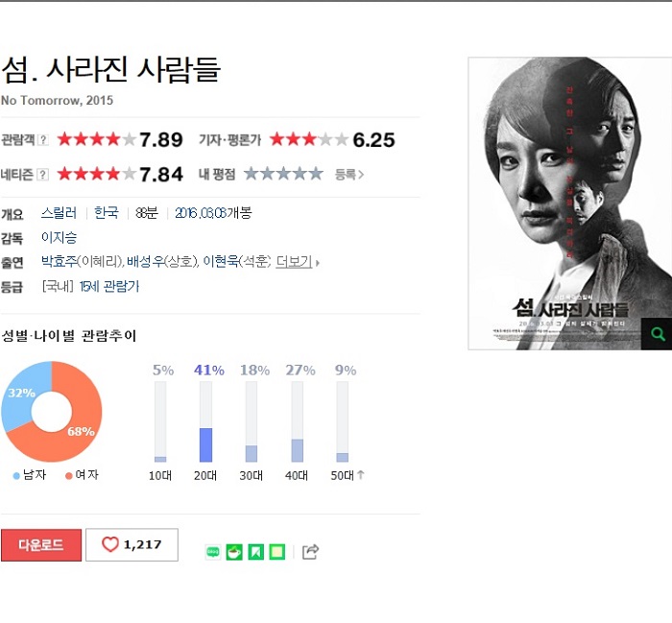The height and width of the screenshot is (623, 672).
Task: Click 등록 to register my rating
Action: pyautogui.click(x=348, y=175)
